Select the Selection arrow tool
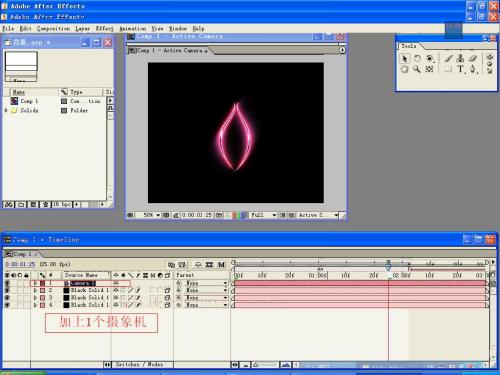Image resolution: width=500 pixels, height=375 pixels. tap(404, 59)
